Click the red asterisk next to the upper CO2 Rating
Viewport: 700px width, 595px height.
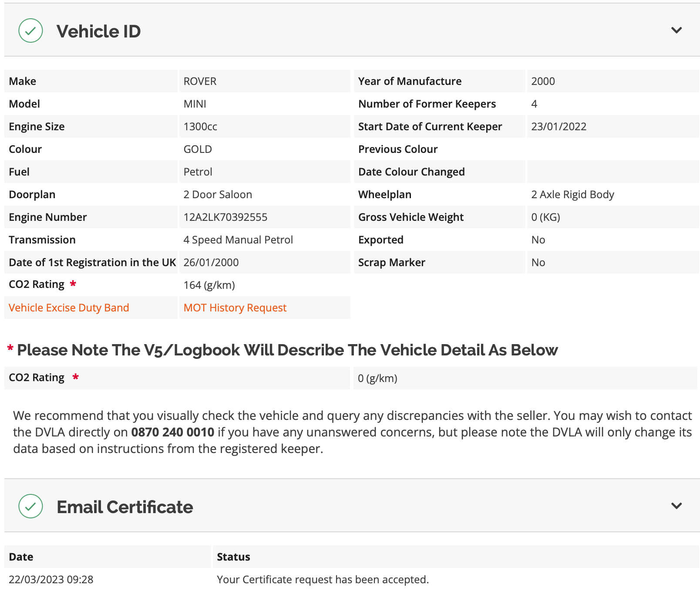coord(73,284)
